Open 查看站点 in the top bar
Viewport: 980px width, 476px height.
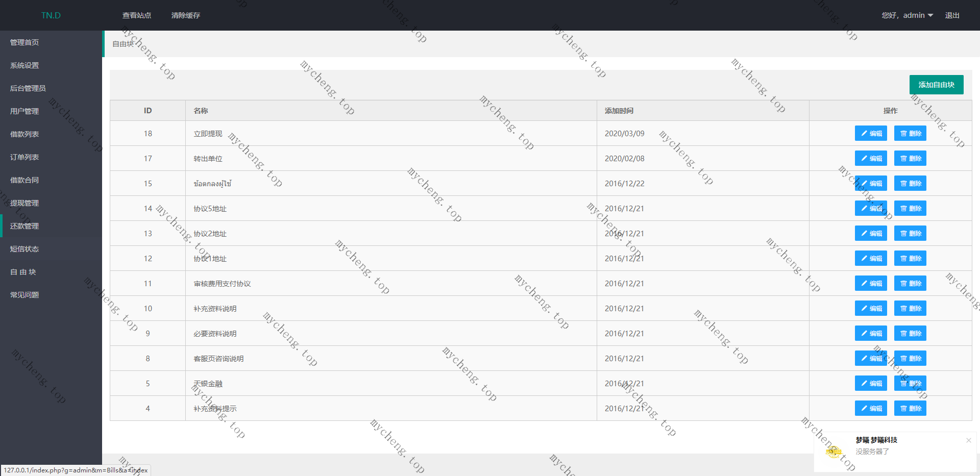pyautogui.click(x=137, y=15)
